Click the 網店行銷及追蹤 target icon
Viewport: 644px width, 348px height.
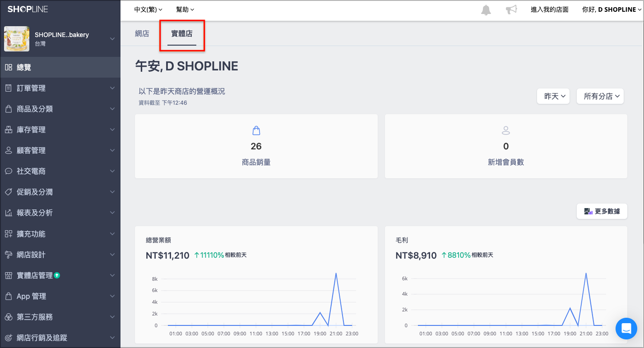click(x=8, y=338)
